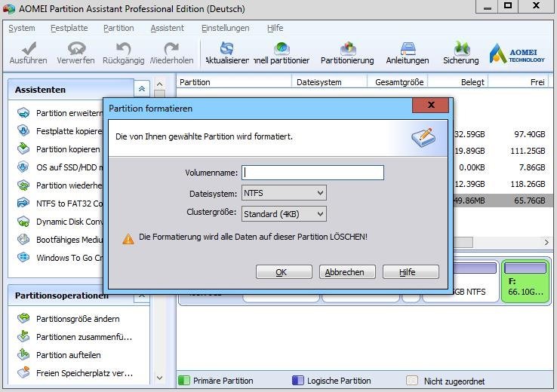Open the Einstellungen menu
557x392 pixels.
[x=225, y=28]
